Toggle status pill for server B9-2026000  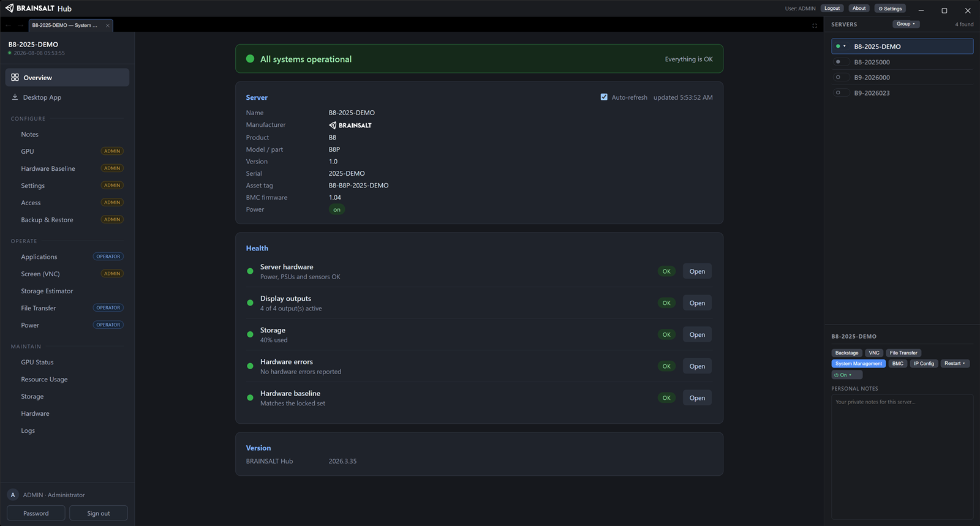pyautogui.click(x=841, y=77)
